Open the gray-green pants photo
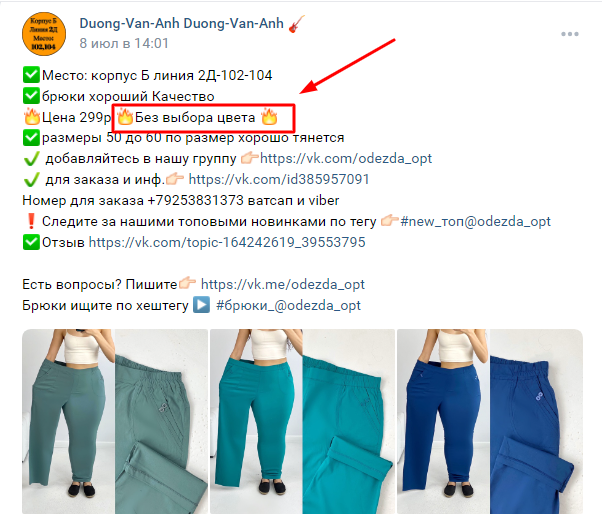This screenshot has height=516, width=602. (115, 422)
